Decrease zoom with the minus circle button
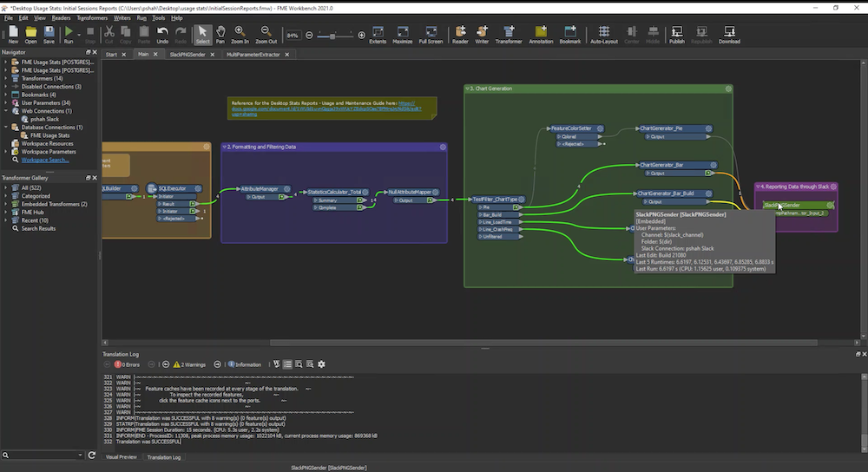This screenshot has height=472, width=868. (310, 36)
